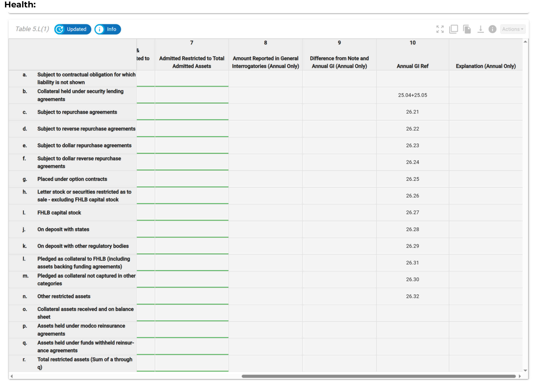Click the gray information circle icon
This screenshot has height=392, width=545.
click(492, 29)
